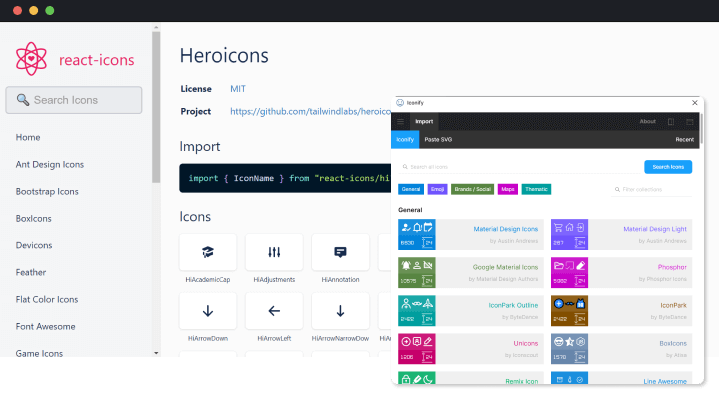Filter collections by General category
The width and height of the screenshot is (719, 398).
tap(411, 189)
